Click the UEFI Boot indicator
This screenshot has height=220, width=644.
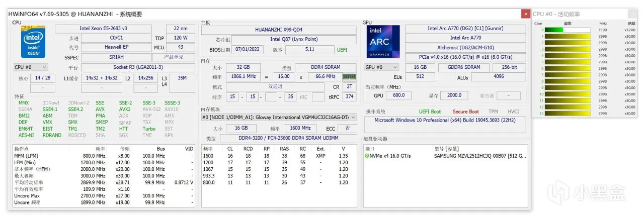coord(430,112)
